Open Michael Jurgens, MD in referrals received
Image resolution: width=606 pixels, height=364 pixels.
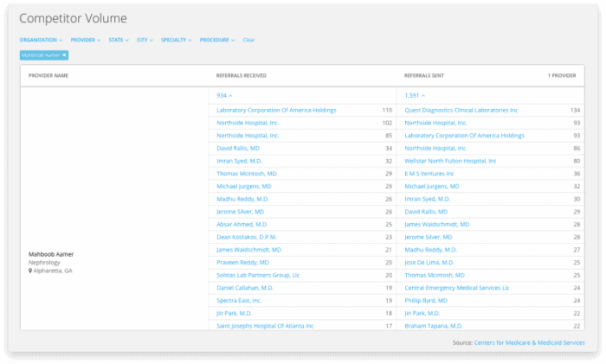tap(244, 187)
